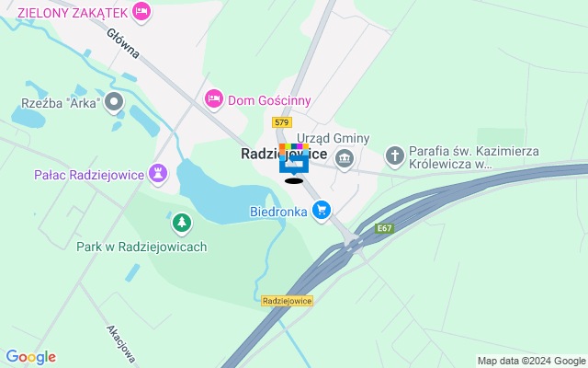Click the yellow Radziejowice junction label
588x368 pixels.
point(287,301)
